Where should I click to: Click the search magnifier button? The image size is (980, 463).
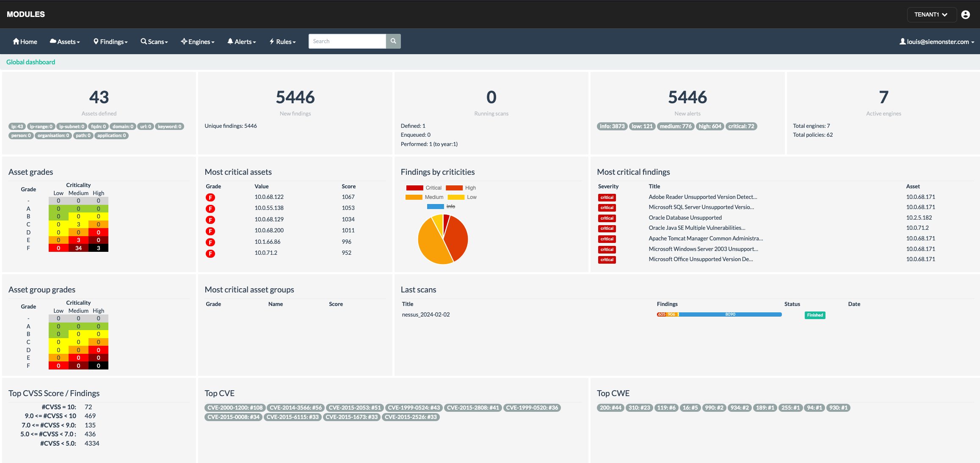tap(393, 41)
